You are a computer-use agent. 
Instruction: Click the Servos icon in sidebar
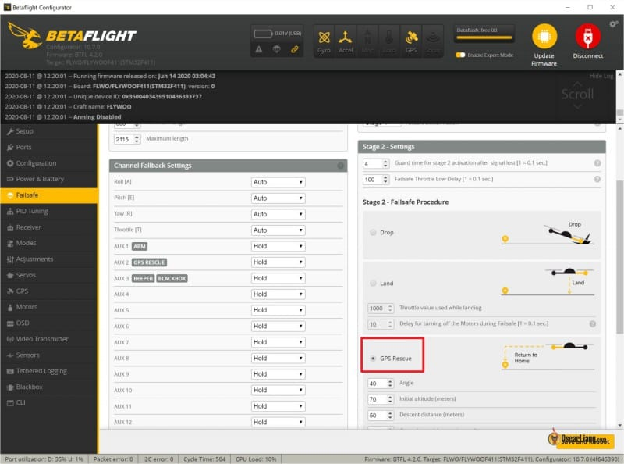[x=10, y=275]
